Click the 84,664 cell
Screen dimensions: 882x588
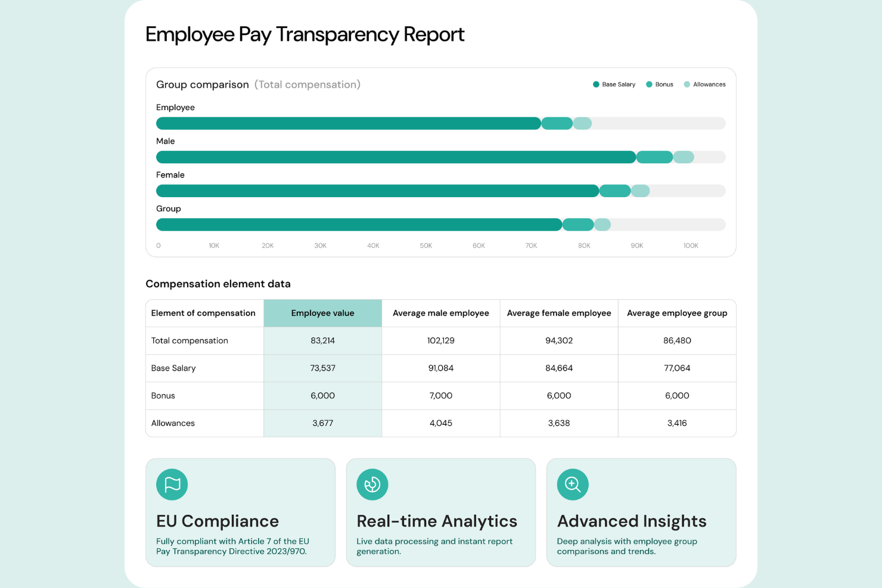point(559,368)
